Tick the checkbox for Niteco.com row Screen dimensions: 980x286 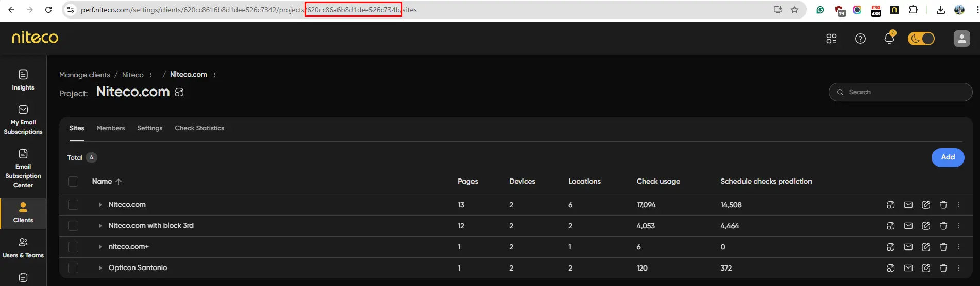tap(73, 205)
